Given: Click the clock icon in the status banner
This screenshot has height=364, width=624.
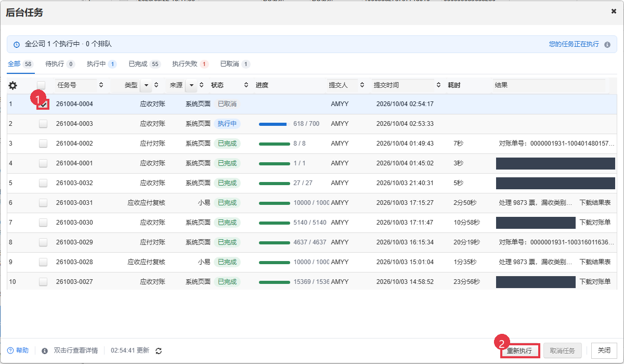Looking at the screenshot, I should pyautogui.click(x=17, y=45).
